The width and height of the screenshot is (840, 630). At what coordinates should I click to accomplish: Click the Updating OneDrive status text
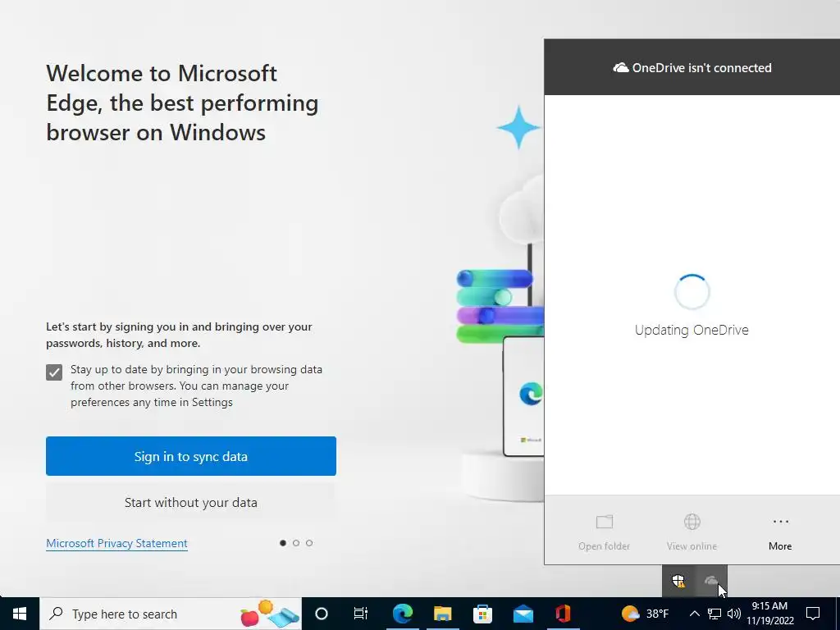click(692, 330)
